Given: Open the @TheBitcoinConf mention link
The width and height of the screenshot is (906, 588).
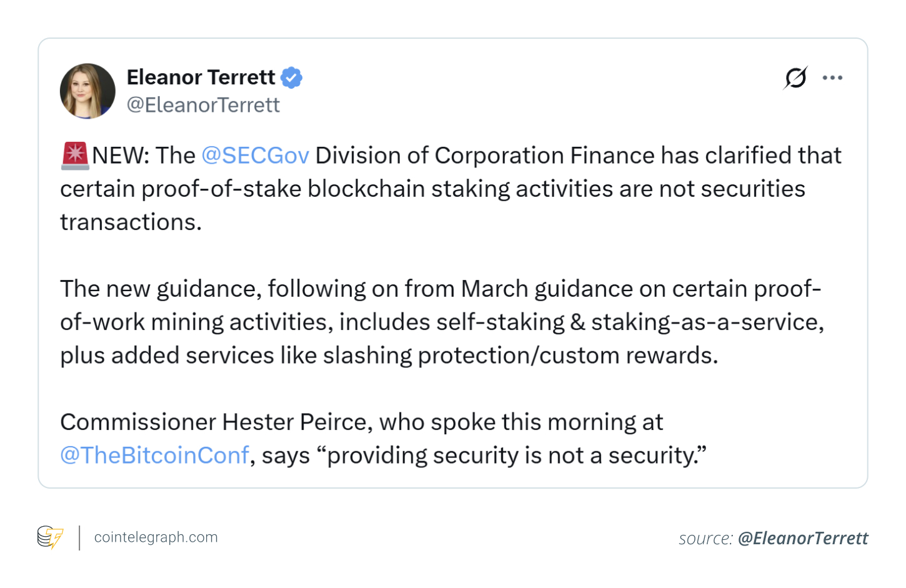Looking at the screenshot, I should click(154, 456).
